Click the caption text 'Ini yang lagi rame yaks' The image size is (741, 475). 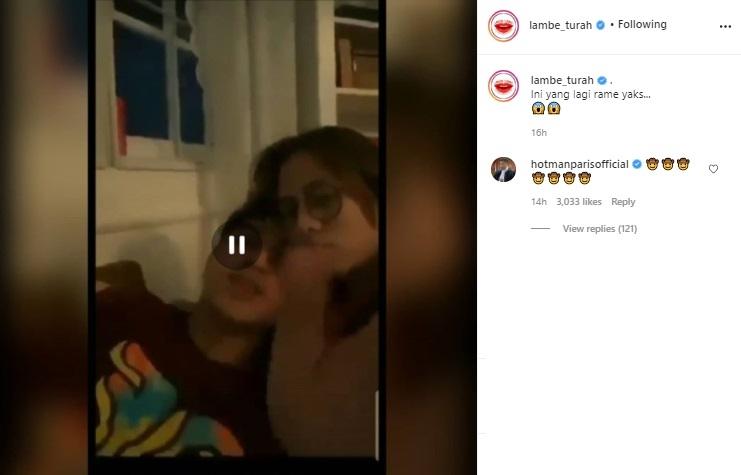(591, 95)
